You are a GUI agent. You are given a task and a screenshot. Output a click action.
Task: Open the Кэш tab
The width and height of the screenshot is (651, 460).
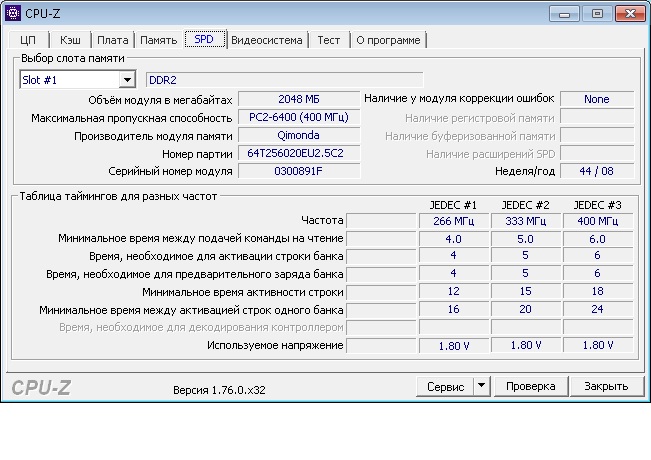click(x=70, y=40)
